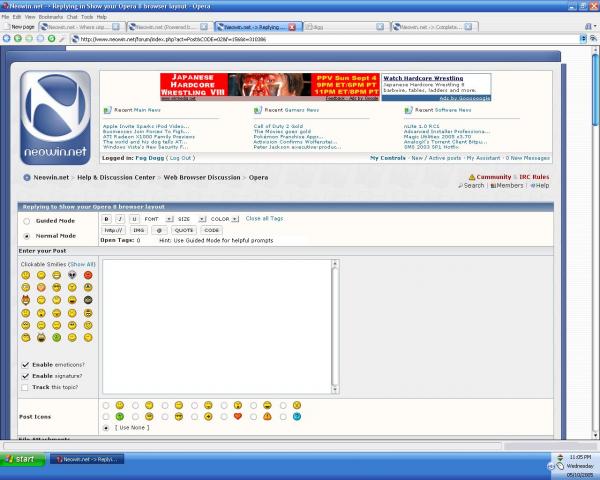Click the Neowin.net Opera taskbar button

click(87, 459)
